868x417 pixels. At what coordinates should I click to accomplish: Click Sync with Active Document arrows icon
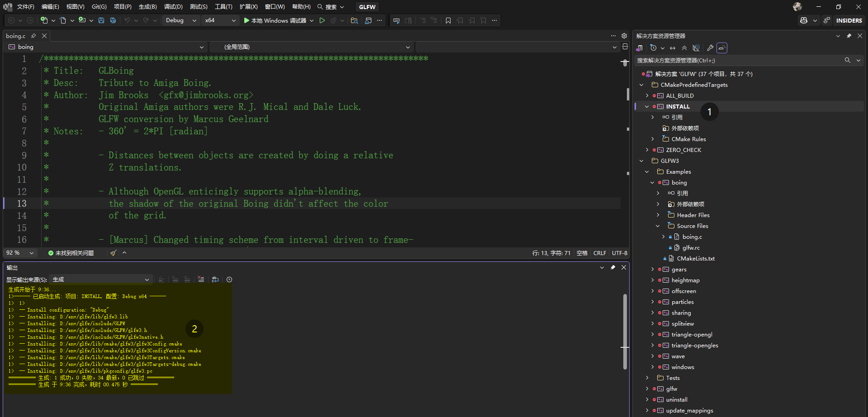coord(673,48)
